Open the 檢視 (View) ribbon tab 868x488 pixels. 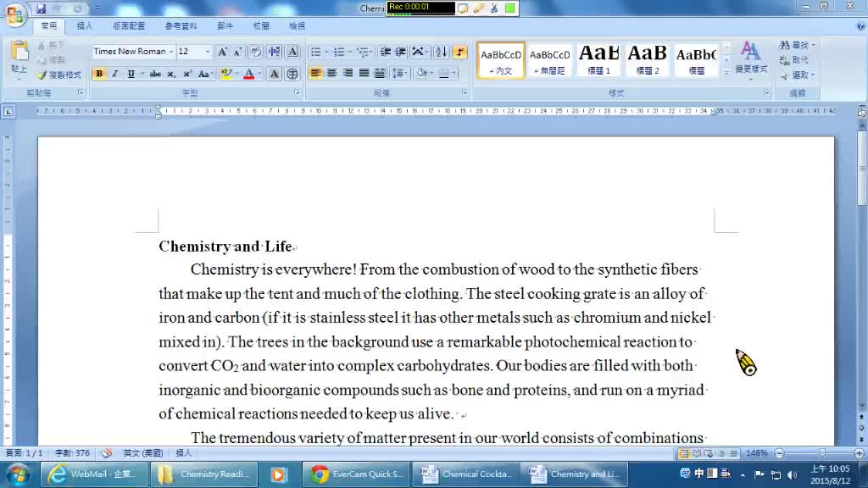pos(297,26)
